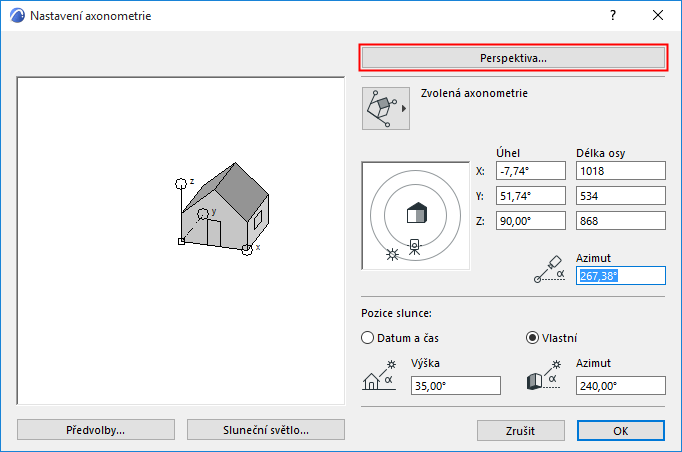
Task: Click the sun altitude house icon
Action: point(378,375)
